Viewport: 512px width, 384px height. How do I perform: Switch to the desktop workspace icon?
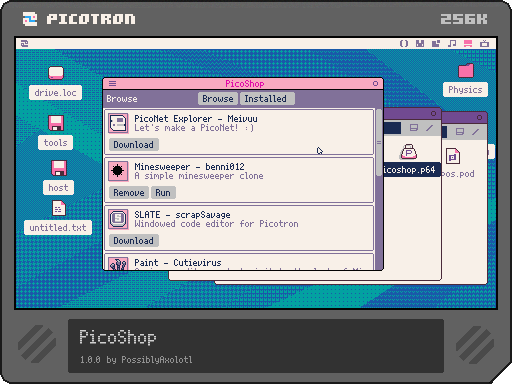[468, 44]
